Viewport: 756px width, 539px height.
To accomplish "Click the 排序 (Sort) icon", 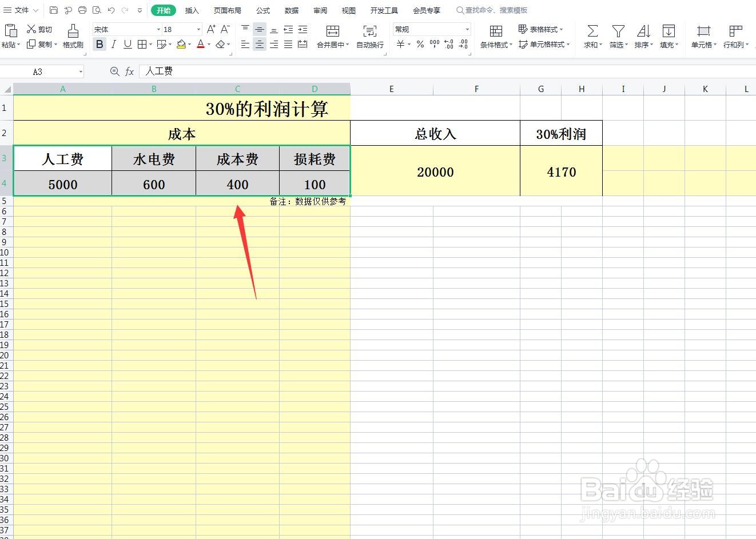I will coord(643,37).
